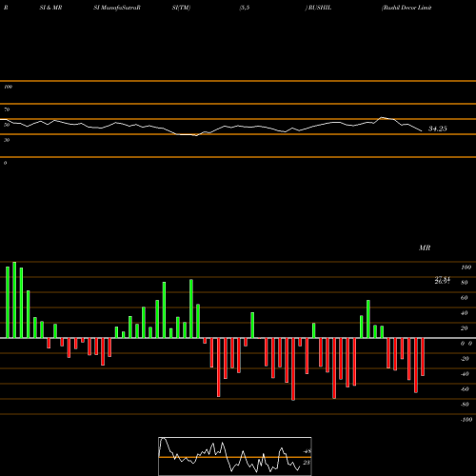This screenshot has height=476, width=476.
Task: Click the 60 tick on MR right axis
Action: [465, 298]
